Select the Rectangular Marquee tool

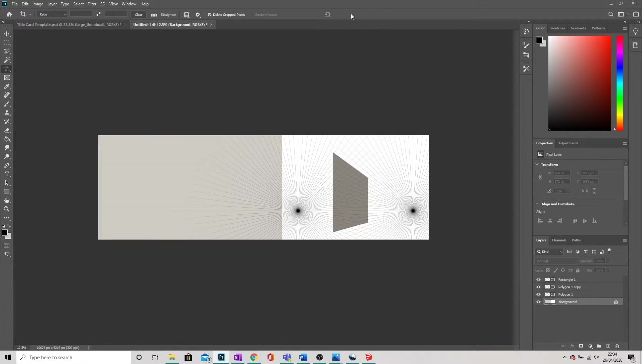7,43
